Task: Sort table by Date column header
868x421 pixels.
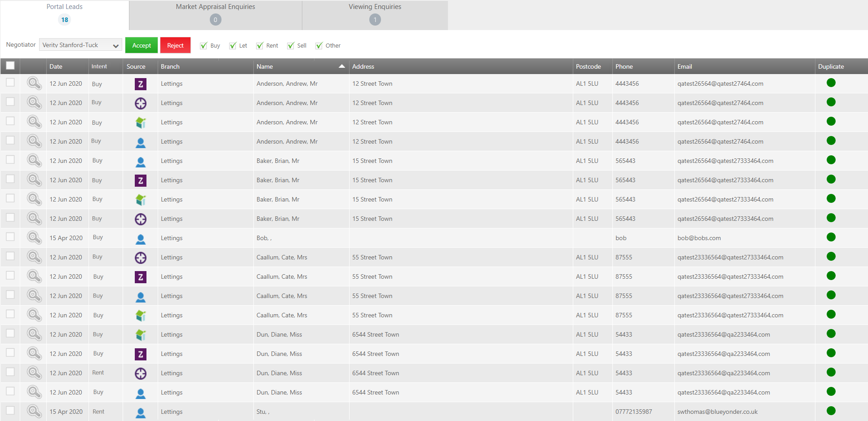Action: pyautogui.click(x=56, y=66)
